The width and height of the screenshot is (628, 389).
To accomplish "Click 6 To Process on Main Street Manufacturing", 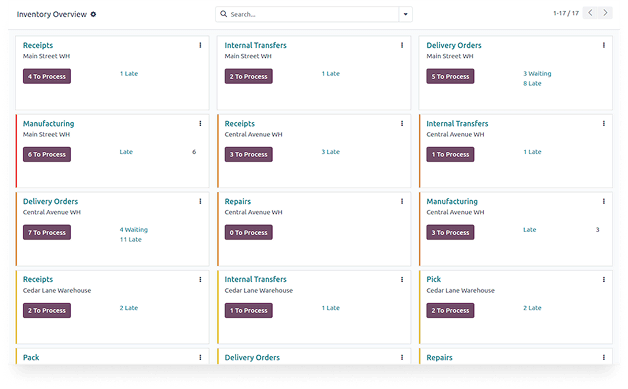I will (47, 155).
